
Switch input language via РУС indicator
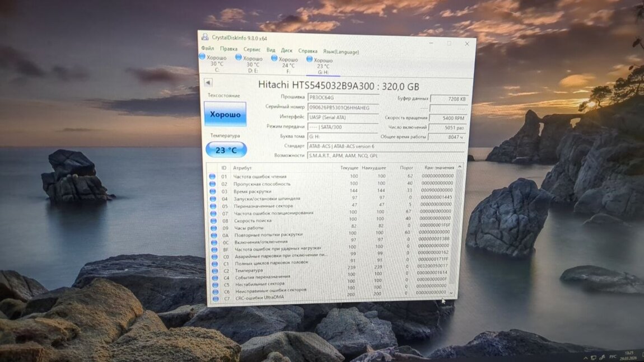613,357
